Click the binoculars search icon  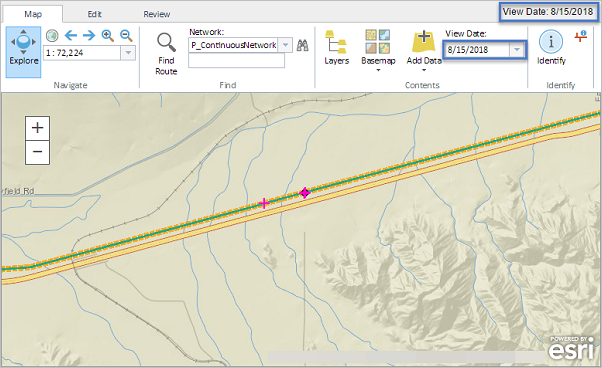303,45
